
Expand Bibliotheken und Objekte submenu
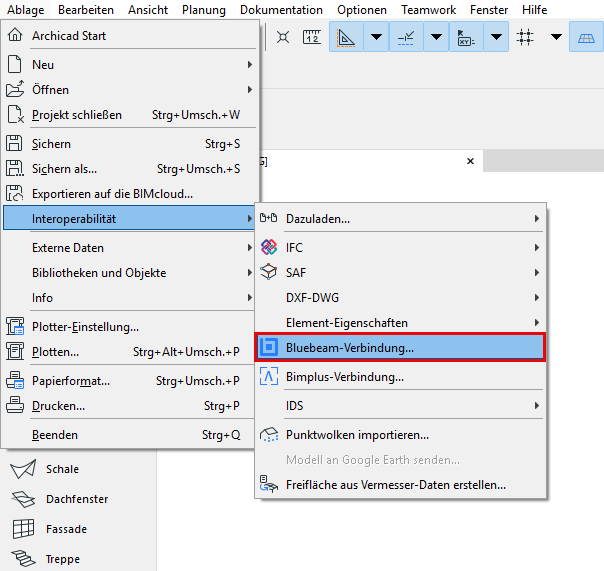pyautogui.click(x=129, y=273)
